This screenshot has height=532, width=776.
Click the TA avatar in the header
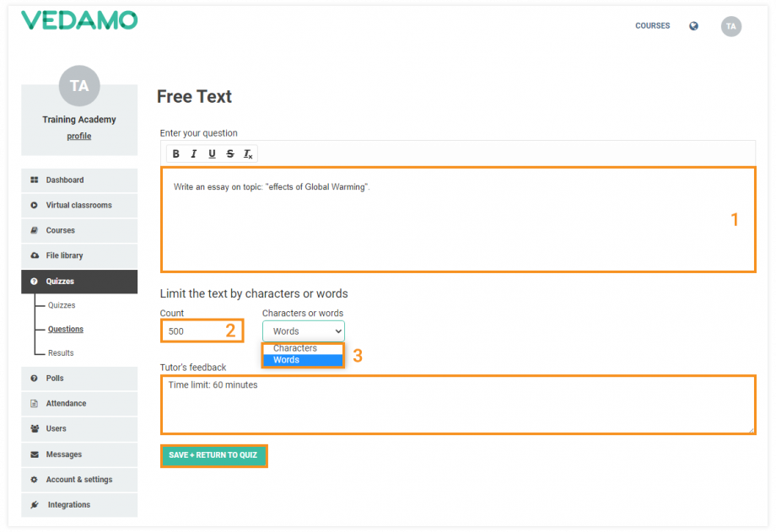click(730, 26)
